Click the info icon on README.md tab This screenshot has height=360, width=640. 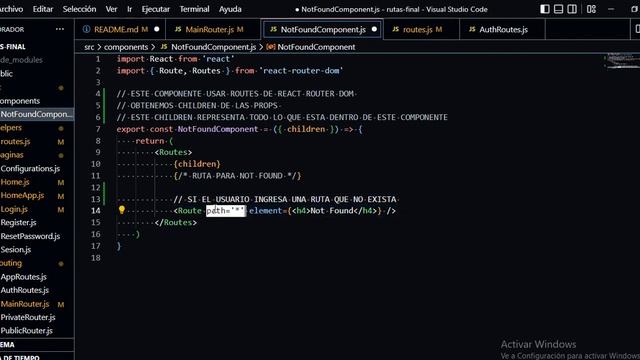point(86,29)
